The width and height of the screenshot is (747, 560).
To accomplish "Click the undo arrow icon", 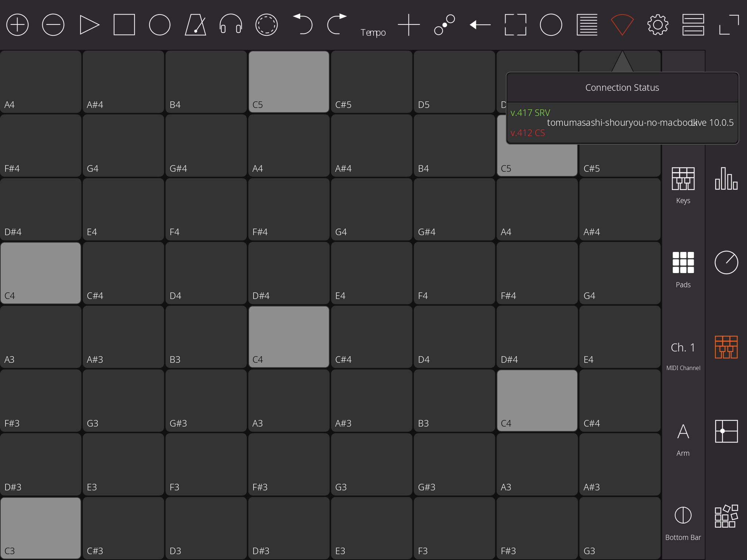I will (303, 24).
